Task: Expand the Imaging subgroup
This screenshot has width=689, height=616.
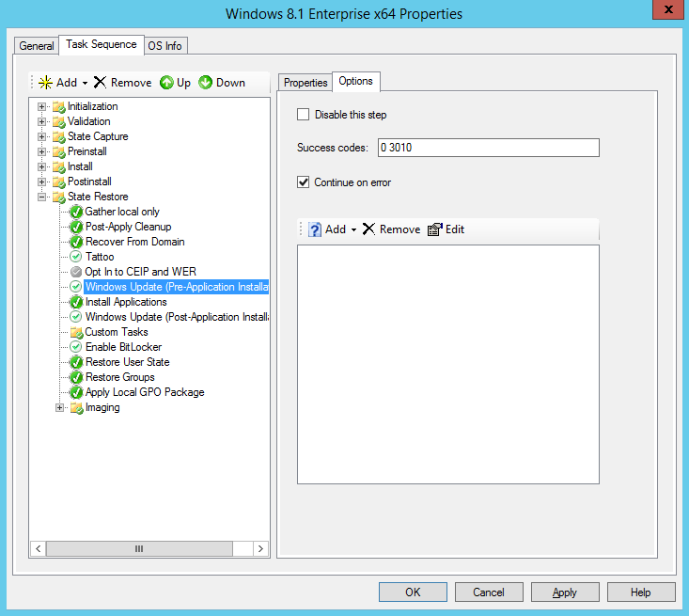Action: [59, 408]
